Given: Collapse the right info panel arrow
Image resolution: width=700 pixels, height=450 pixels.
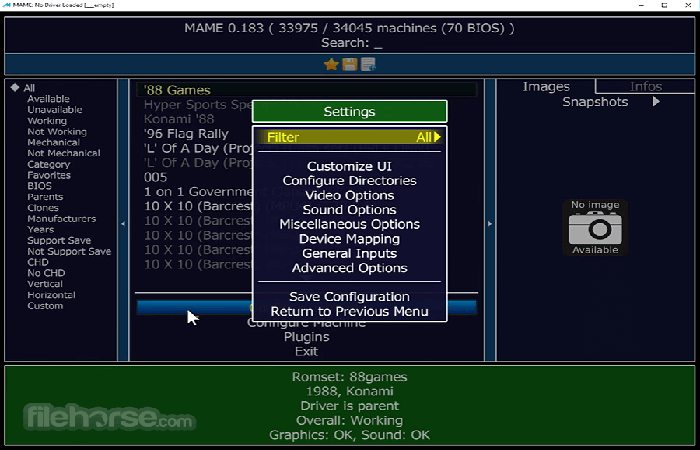Looking at the screenshot, I should click(490, 224).
